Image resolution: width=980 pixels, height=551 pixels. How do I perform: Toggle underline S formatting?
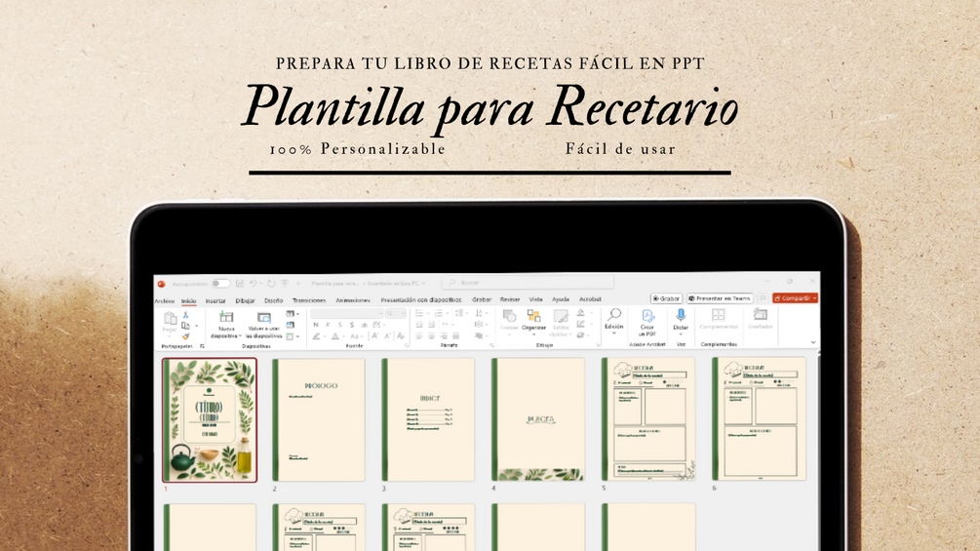340,325
